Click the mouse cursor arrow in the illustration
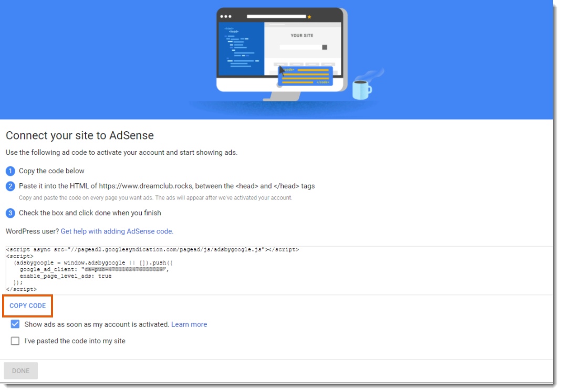Screen dimensions: 561x392 coord(282,70)
